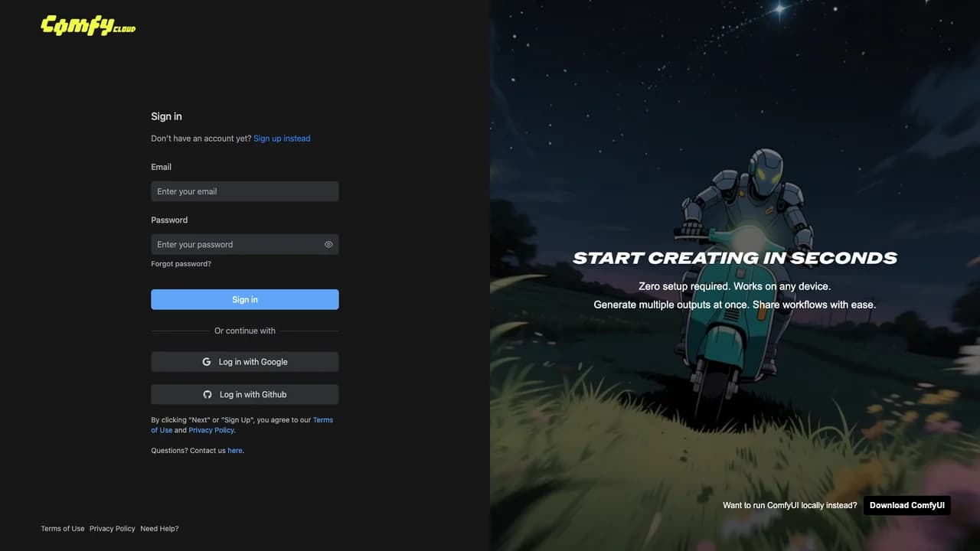Click the 'Password' field label
The width and height of the screenshot is (980, 551).
pyautogui.click(x=169, y=220)
